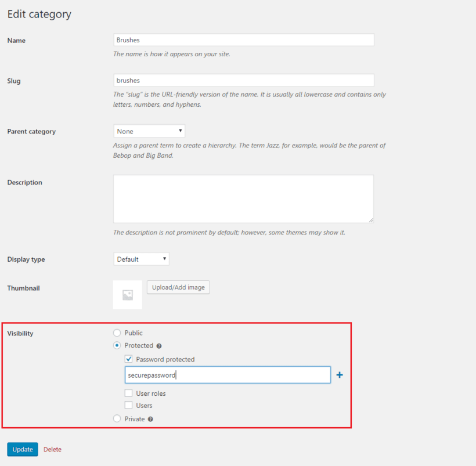Enable the User roles checkbox
Screen dimensions: 476x466
(128, 393)
